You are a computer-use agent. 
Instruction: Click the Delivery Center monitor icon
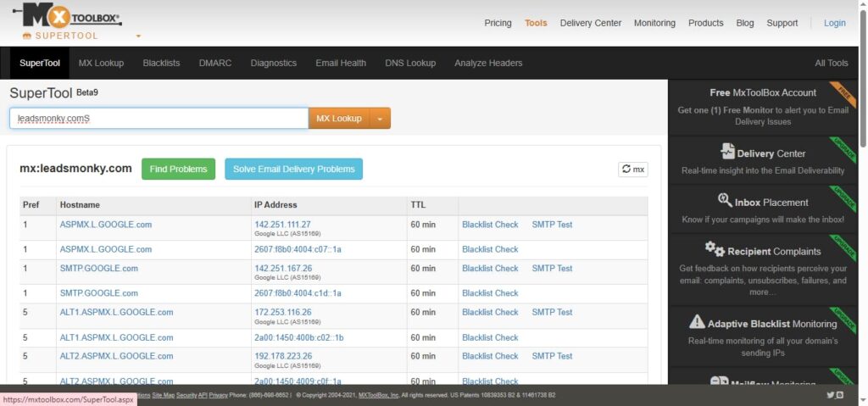[x=727, y=153]
